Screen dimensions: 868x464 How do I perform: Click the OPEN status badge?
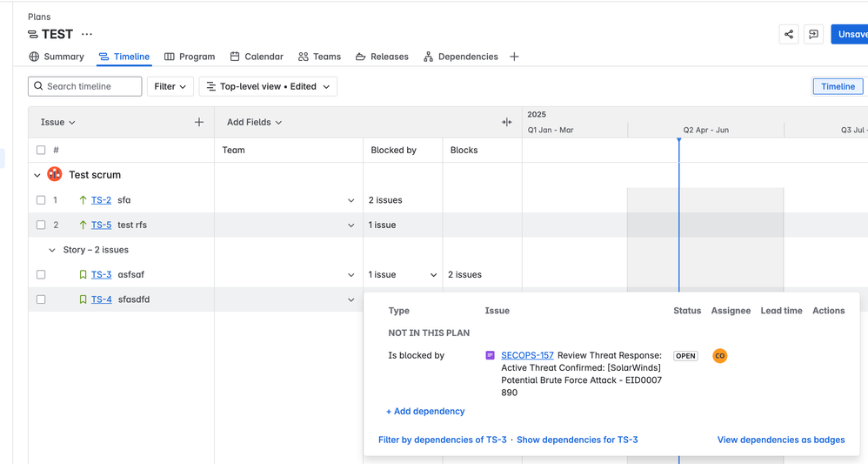pos(686,356)
